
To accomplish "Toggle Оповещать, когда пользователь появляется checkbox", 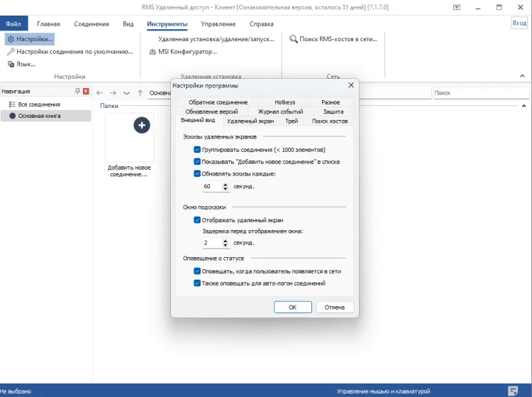I will (197, 271).
